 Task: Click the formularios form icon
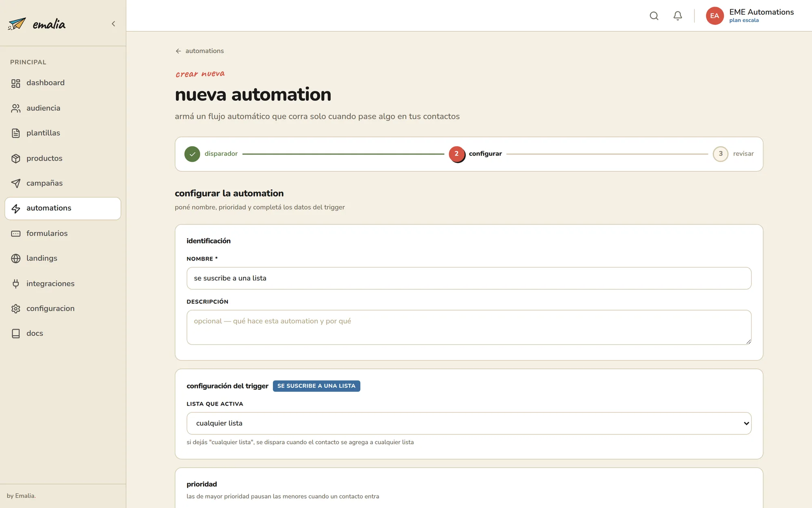click(x=16, y=234)
